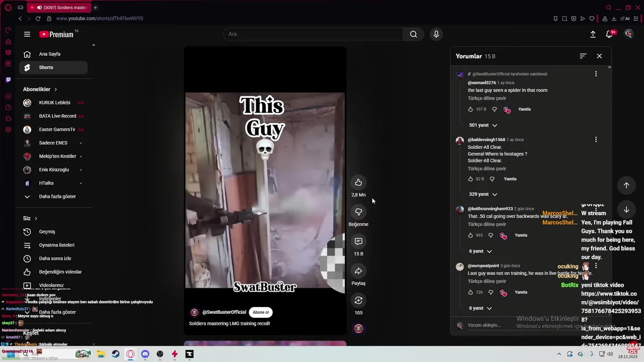644x362 pixels.
Task: Open Opera GX main menu logo
Action: (x=8, y=8)
